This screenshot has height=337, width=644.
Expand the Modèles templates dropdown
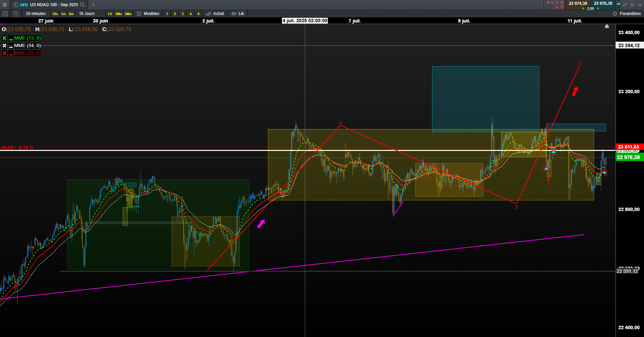click(x=148, y=14)
